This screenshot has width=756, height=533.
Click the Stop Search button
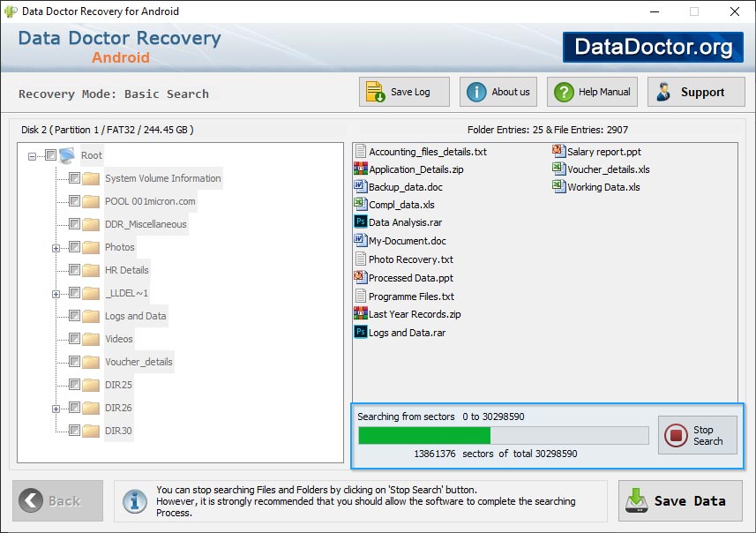pyautogui.click(x=698, y=435)
